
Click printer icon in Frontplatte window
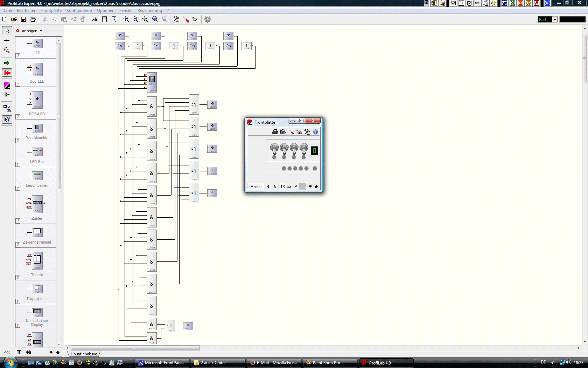click(x=275, y=132)
